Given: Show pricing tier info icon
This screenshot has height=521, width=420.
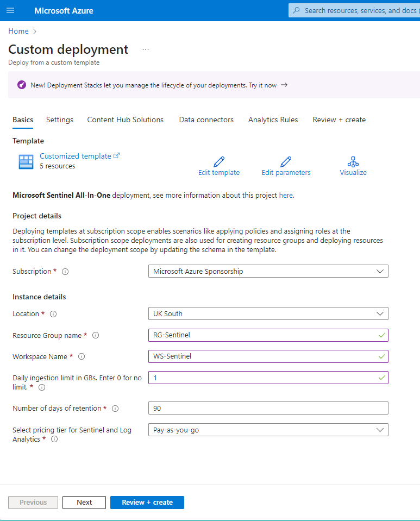Looking at the screenshot, I should 54,440.
